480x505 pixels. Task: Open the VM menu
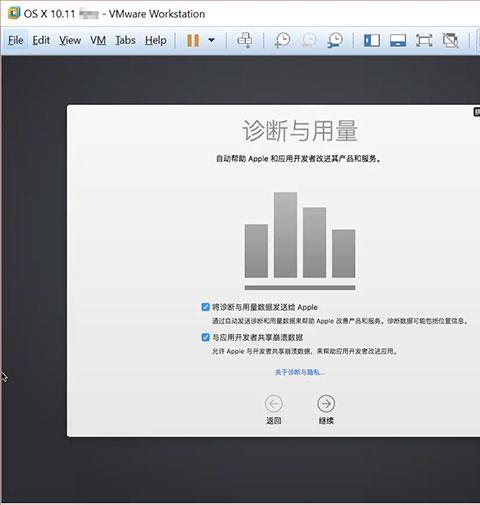pyautogui.click(x=98, y=40)
